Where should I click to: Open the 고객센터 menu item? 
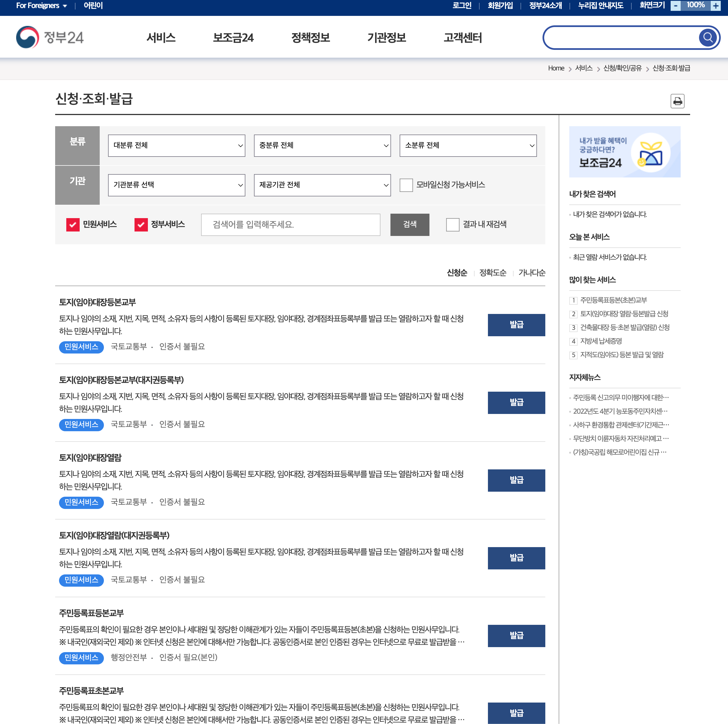tap(462, 38)
